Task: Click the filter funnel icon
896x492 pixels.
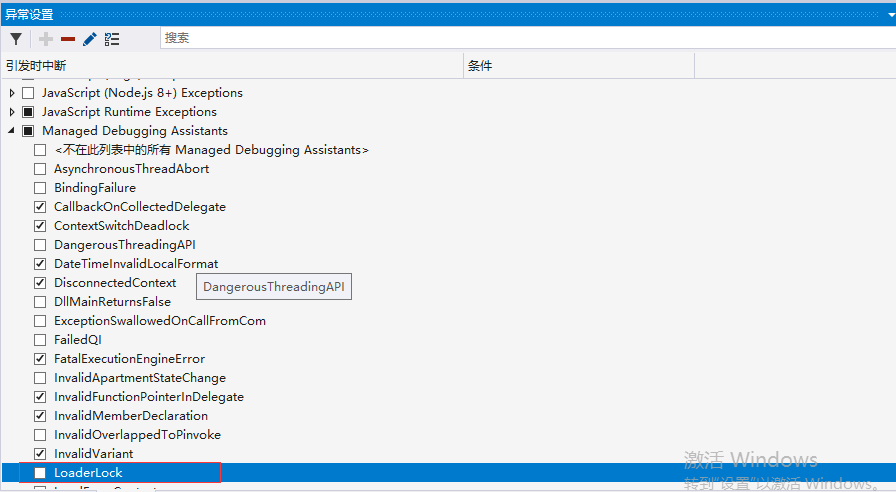Action: pos(16,39)
